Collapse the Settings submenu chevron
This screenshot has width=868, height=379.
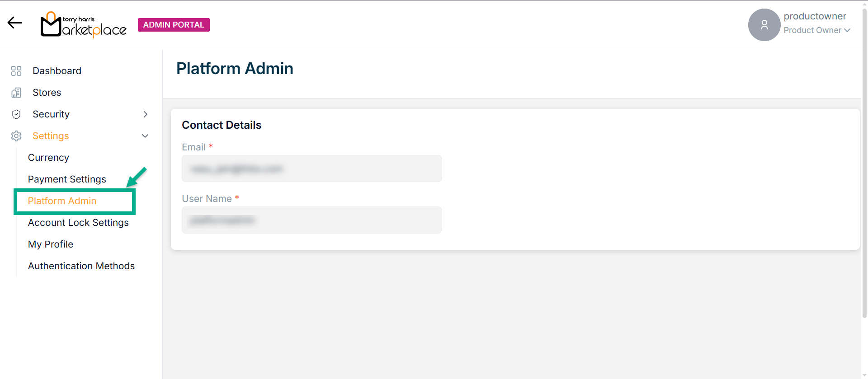tap(145, 136)
